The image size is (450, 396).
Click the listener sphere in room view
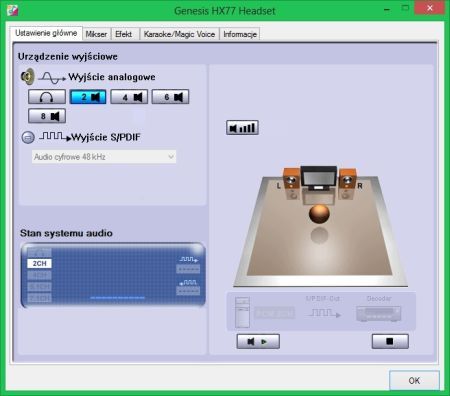[319, 214]
